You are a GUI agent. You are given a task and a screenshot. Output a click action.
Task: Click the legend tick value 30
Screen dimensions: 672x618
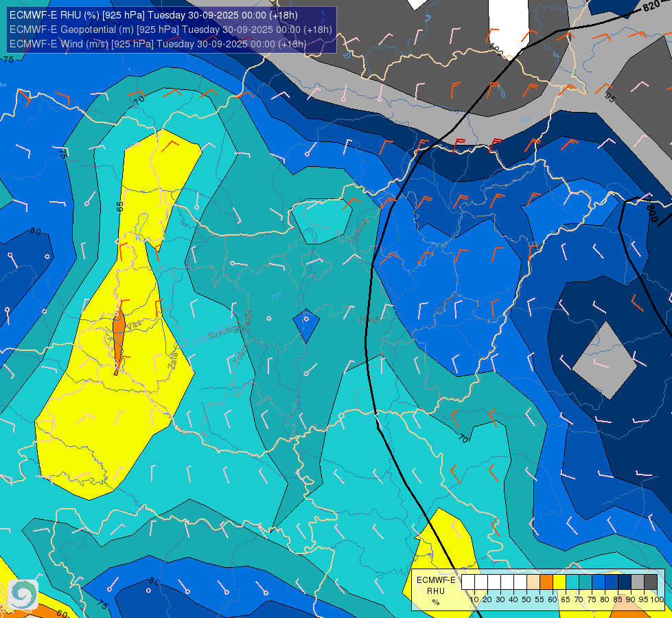coord(500,599)
